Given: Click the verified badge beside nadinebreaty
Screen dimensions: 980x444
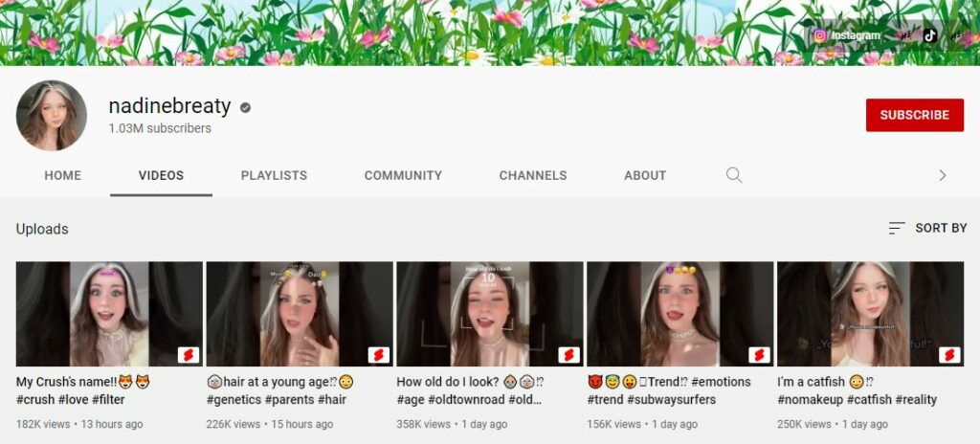Looking at the screenshot, I should tap(246, 107).
